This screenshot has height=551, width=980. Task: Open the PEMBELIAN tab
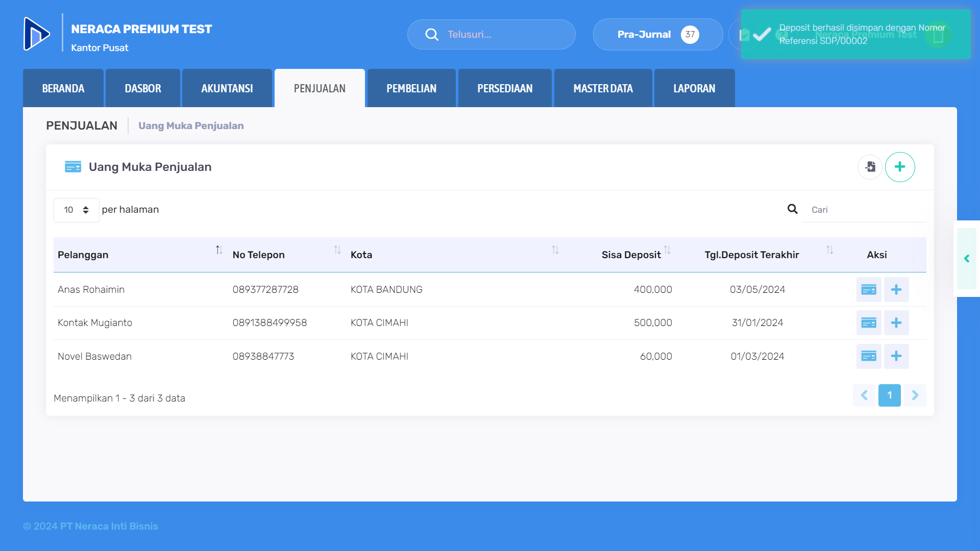point(411,88)
